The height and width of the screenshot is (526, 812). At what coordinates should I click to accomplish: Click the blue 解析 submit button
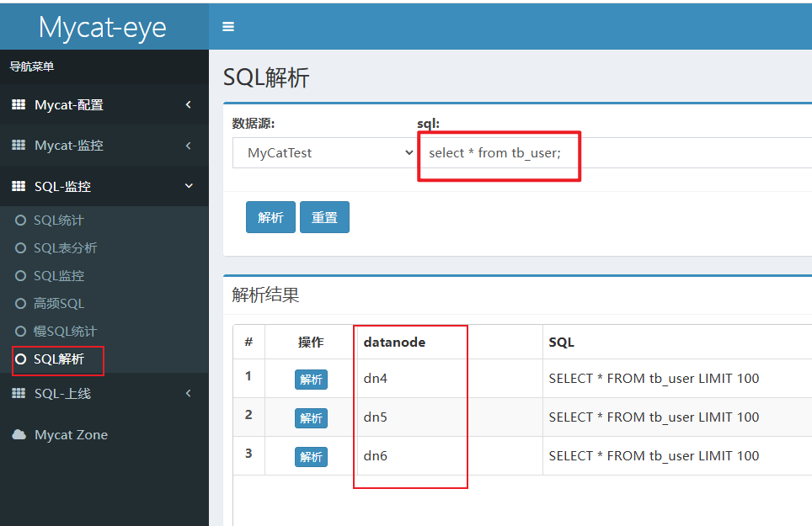pyautogui.click(x=270, y=217)
